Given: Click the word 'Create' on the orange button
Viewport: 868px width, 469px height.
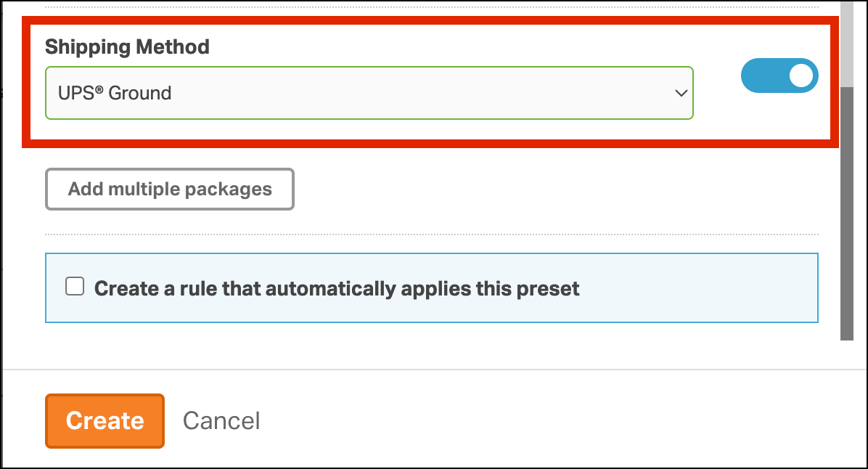Looking at the screenshot, I should 105,421.
